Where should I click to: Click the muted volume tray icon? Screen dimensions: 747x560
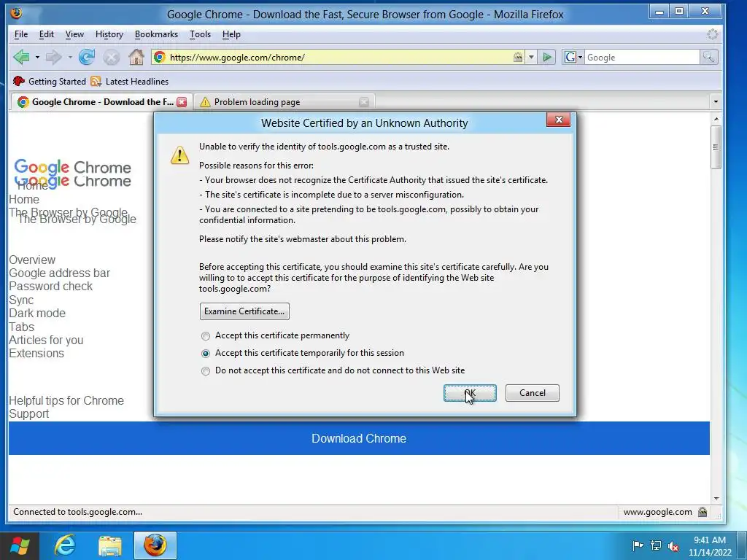coord(673,546)
